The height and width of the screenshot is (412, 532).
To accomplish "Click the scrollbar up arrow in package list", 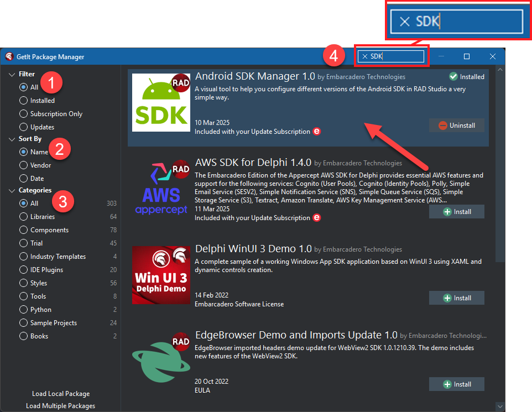I will coord(500,70).
